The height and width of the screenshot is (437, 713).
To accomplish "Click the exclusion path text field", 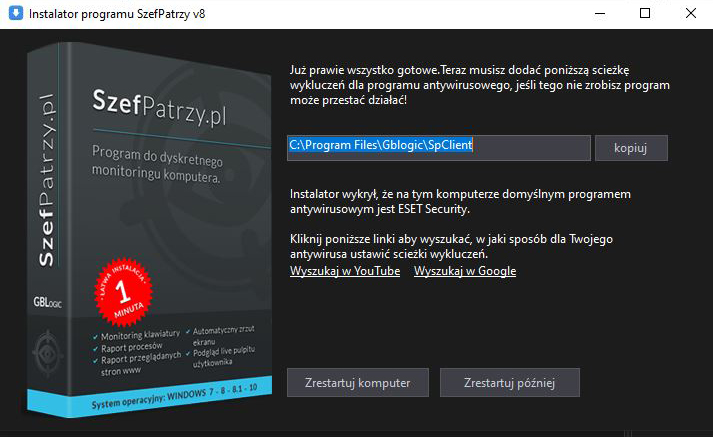I will [439, 148].
